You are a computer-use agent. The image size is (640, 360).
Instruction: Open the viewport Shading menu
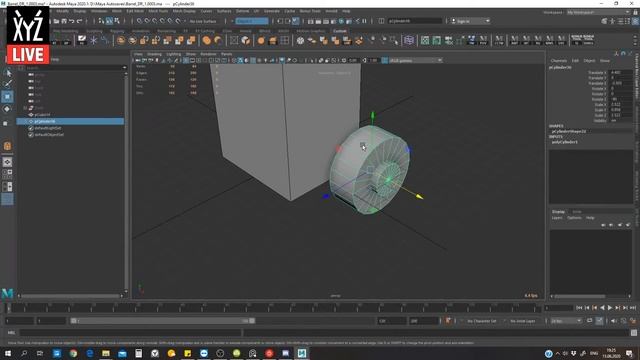[154, 54]
